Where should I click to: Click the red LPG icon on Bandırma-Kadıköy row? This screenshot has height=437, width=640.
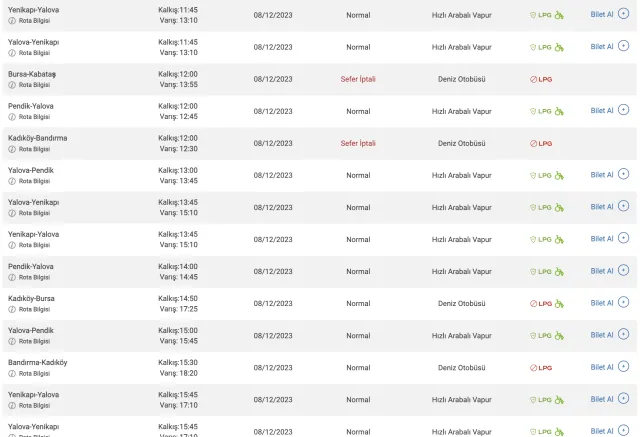pyautogui.click(x=540, y=368)
